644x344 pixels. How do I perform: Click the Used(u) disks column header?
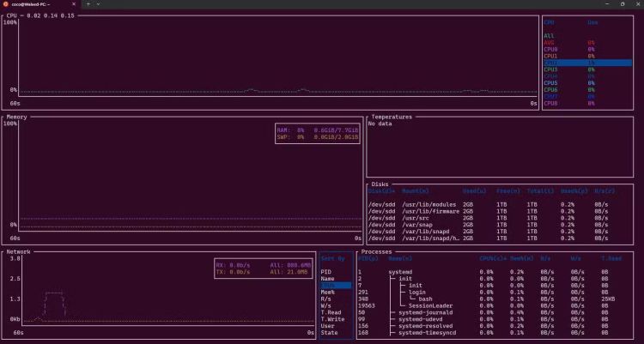(x=475, y=190)
